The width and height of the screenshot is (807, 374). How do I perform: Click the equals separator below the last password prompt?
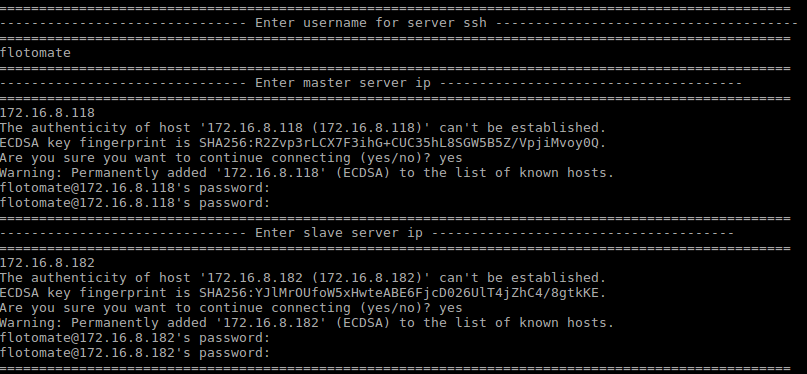[395, 368]
